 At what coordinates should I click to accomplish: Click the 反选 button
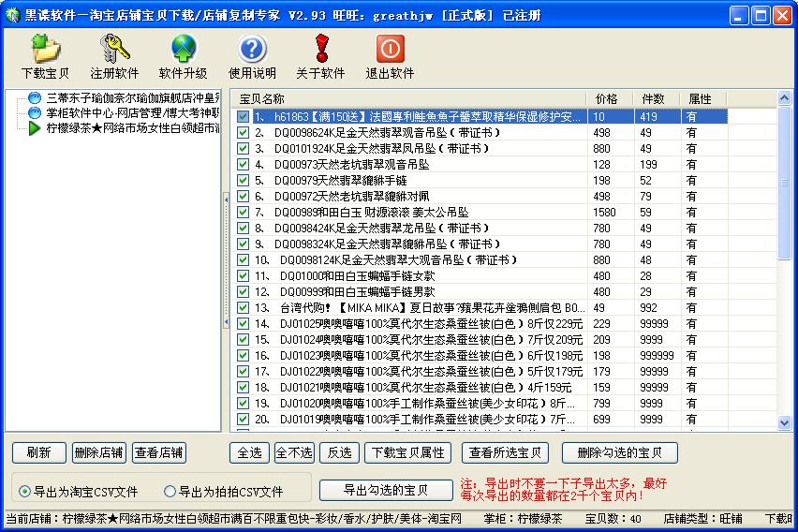pos(339,452)
